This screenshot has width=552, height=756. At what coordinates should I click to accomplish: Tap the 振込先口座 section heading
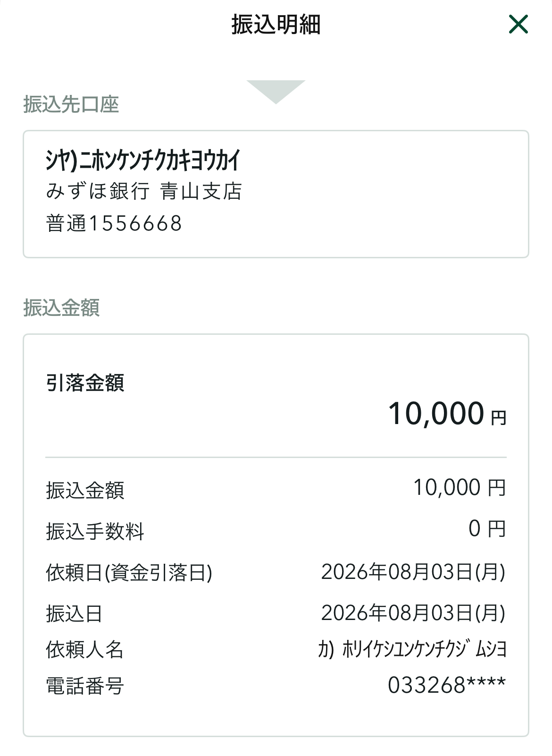coord(71,104)
